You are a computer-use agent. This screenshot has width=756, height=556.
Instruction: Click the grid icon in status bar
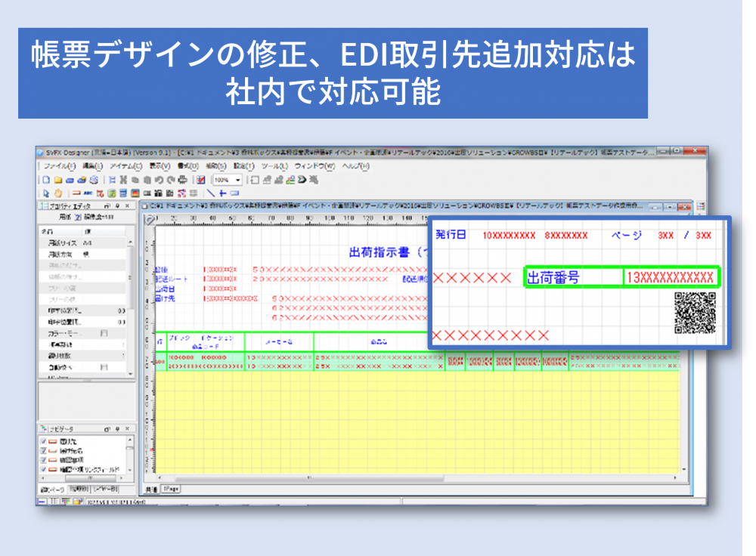(54, 502)
